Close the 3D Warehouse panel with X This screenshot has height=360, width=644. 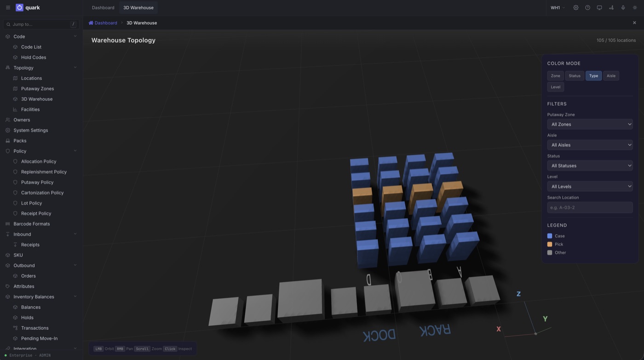point(634,23)
